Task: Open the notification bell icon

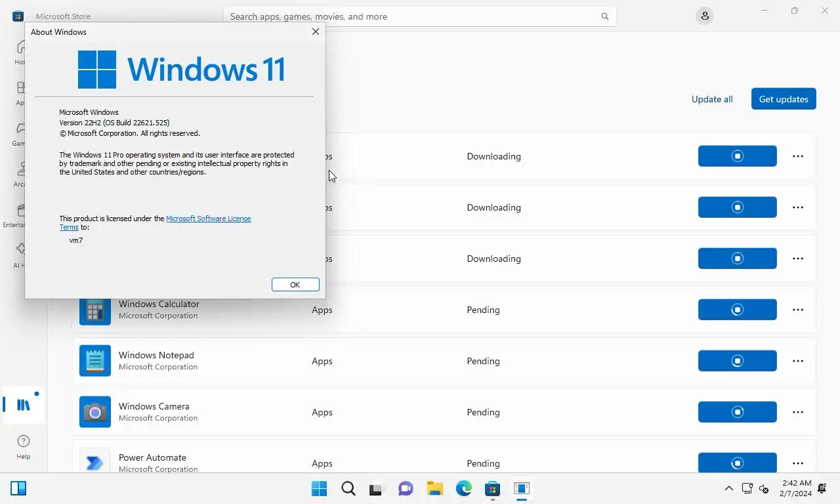Action: 822,488
